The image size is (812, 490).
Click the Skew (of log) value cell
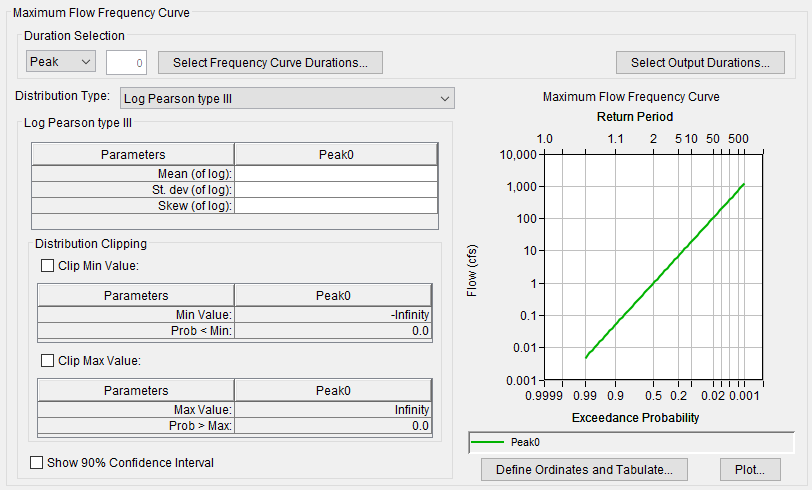pyautogui.click(x=336, y=205)
